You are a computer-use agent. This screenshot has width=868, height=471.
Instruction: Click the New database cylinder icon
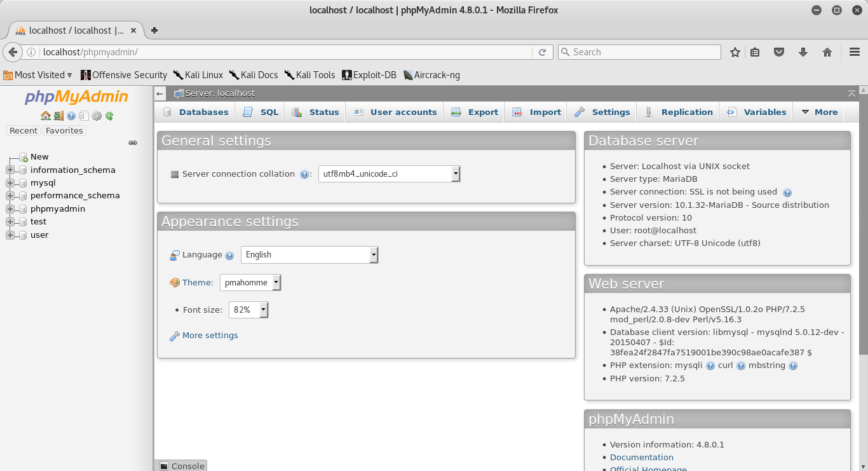point(23,157)
